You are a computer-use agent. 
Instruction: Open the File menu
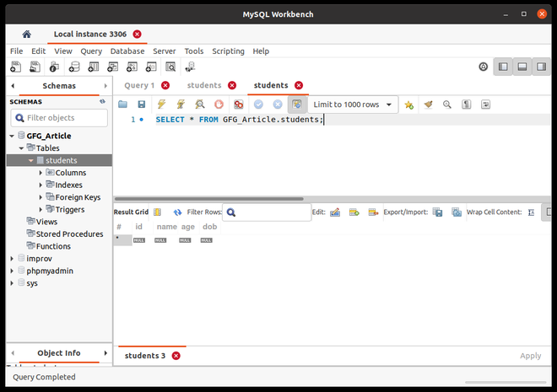click(16, 51)
